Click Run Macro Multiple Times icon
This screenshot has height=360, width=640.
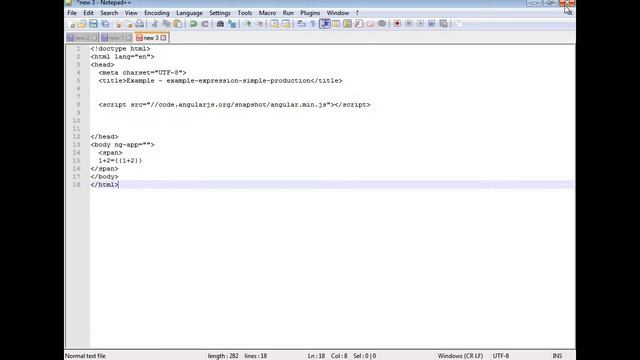431,24
